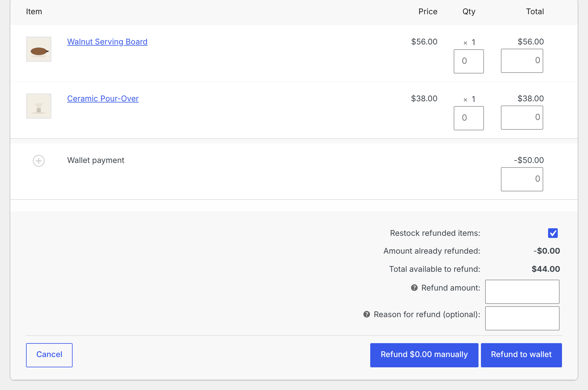This screenshot has width=588, height=390.
Task: Click Refund $0.00 manually button
Action: tap(424, 355)
